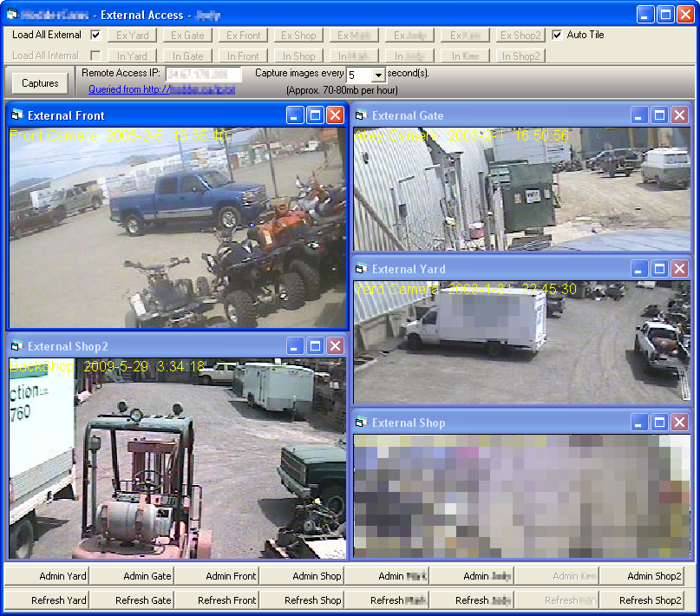
Task: Refresh the Gate camera image
Action: [x=131, y=600]
